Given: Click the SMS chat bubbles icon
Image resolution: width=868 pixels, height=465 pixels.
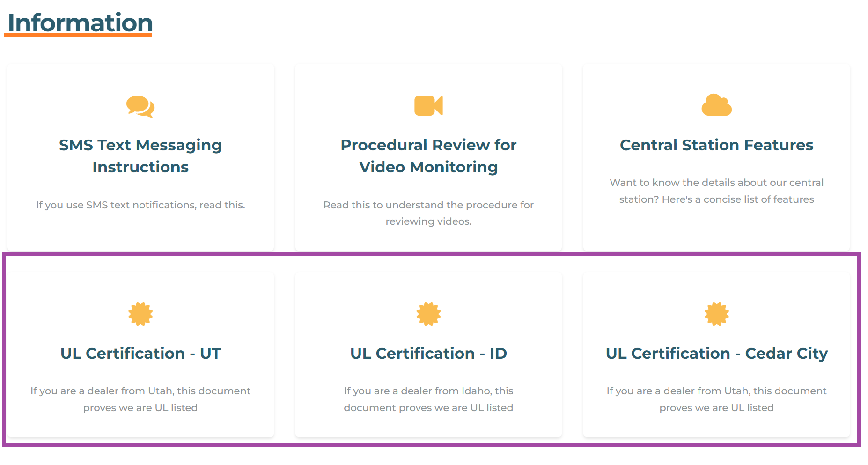Looking at the screenshot, I should click(x=140, y=106).
